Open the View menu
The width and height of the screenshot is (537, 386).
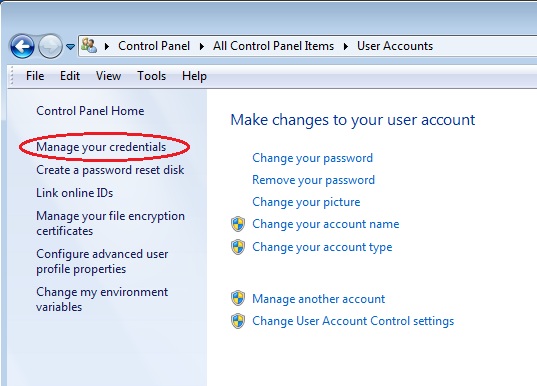[108, 76]
